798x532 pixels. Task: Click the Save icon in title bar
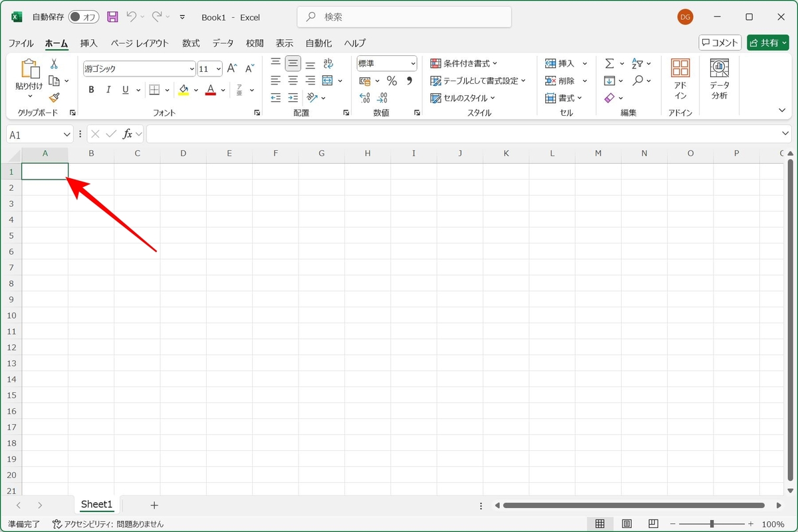tap(112, 17)
